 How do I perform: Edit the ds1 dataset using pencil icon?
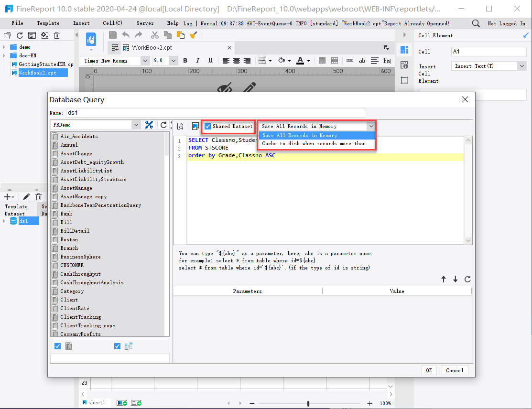click(x=26, y=197)
